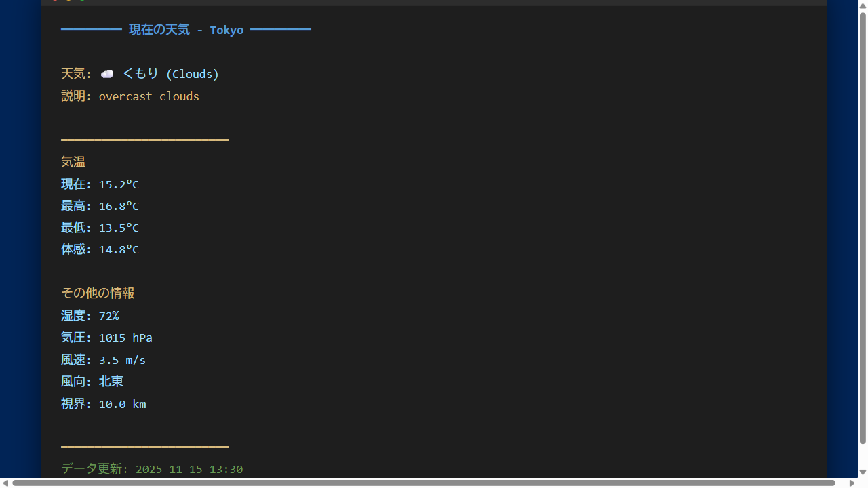This screenshot has width=868, height=488.
Task: Click the 最低 13.5°C low temperature
Action: 119,228
